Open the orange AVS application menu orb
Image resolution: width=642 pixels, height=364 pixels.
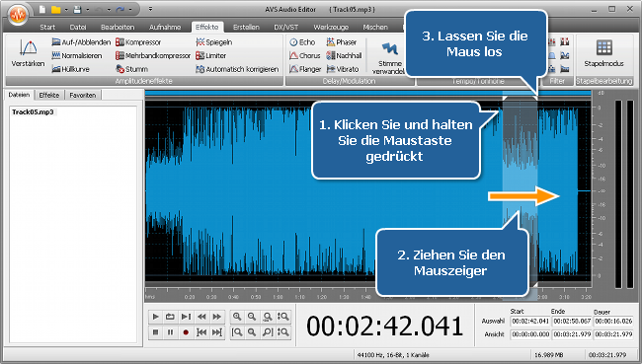pyautogui.click(x=18, y=15)
